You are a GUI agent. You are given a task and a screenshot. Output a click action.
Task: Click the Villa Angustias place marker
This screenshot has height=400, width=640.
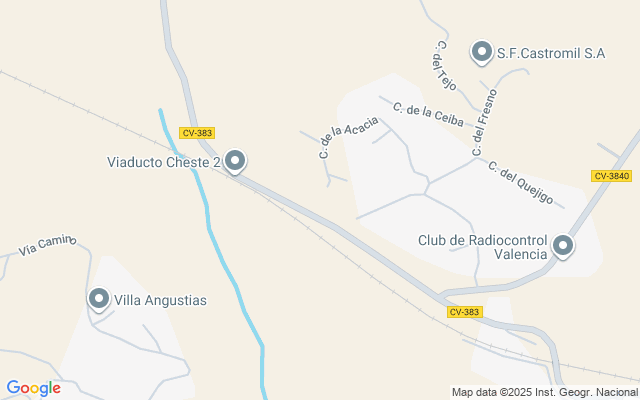tap(99, 300)
